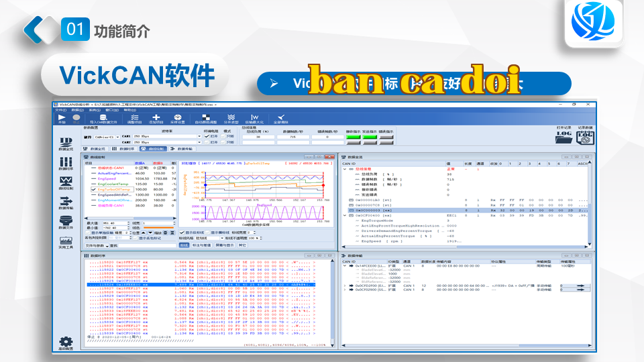
Task: Click the 纵轴最大化 axis maximize icon
Action: [x=255, y=117]
